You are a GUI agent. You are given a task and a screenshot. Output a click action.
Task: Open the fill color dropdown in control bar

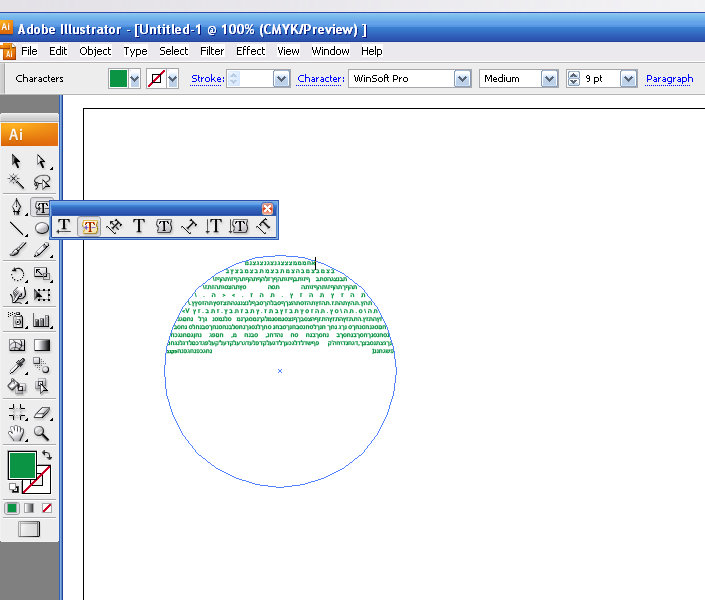(134, 79)
